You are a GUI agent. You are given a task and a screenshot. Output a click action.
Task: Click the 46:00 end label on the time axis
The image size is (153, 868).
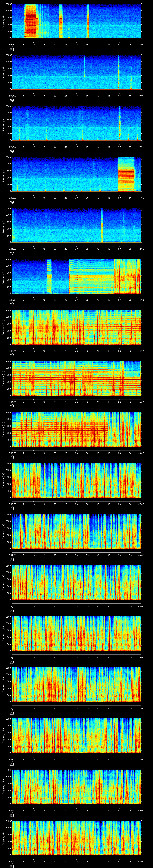click(x=141, y=453)
